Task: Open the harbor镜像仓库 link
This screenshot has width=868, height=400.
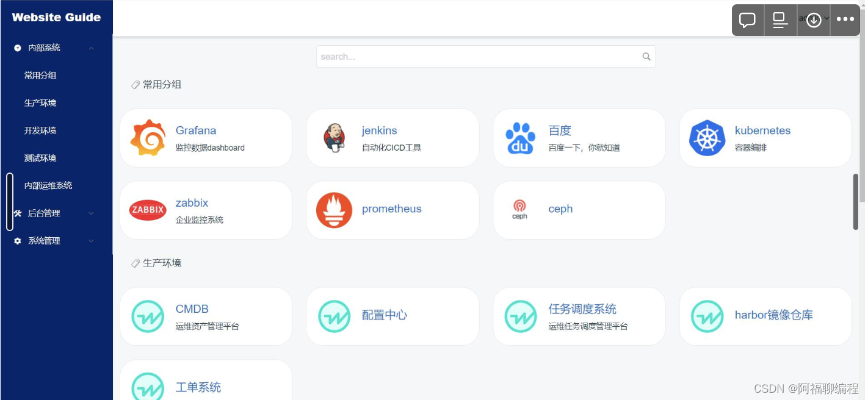Action: [x=773, y=315]
